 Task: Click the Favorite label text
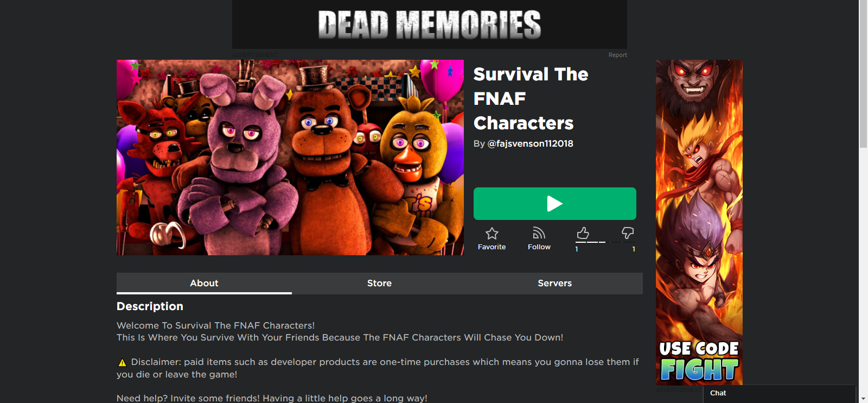[492, 247]
